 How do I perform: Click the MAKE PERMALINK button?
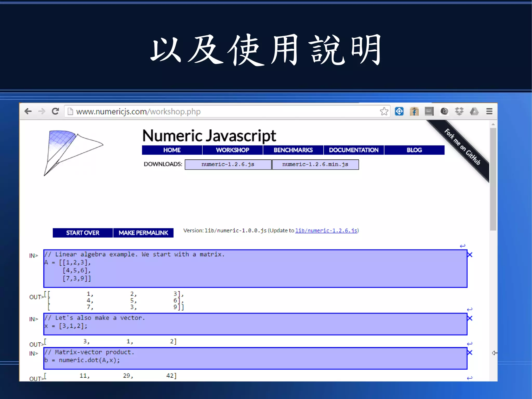(143, 233)
